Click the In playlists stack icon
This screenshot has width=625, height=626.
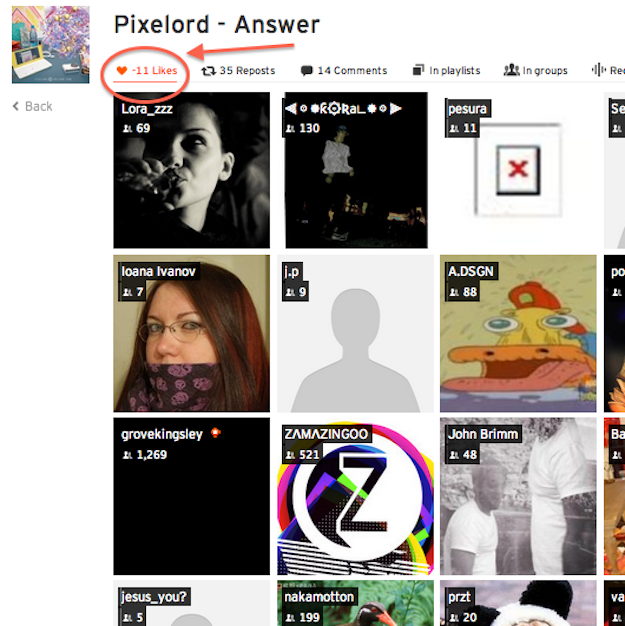[x=418, y=70]
